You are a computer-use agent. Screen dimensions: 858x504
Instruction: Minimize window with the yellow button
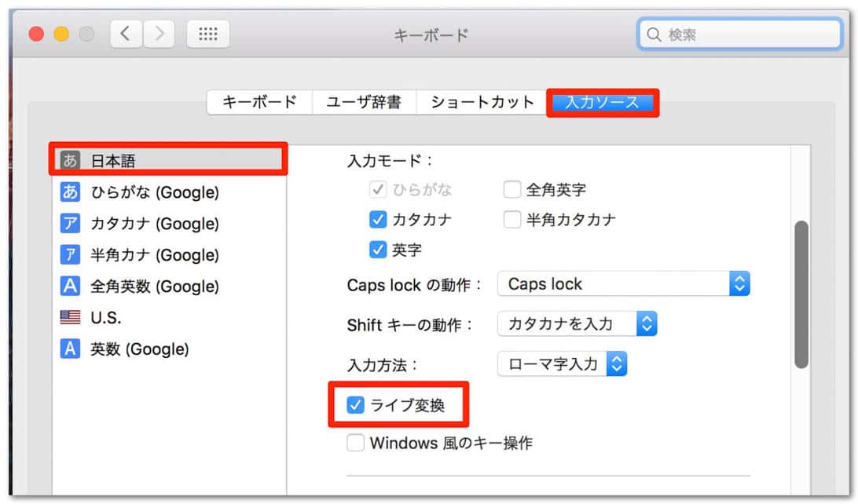tap(61, 34)
